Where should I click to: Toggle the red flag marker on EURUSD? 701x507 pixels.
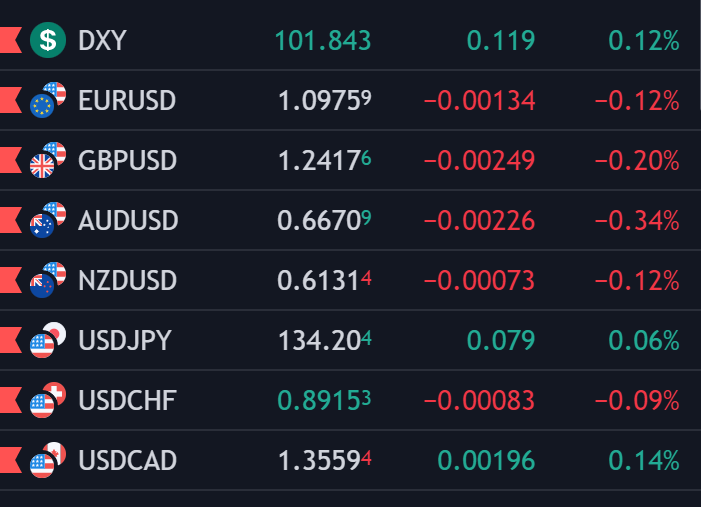10,101
